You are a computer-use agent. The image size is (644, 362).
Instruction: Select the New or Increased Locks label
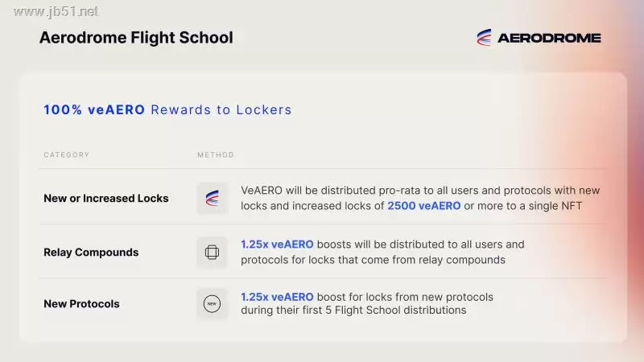pos(106,198)
